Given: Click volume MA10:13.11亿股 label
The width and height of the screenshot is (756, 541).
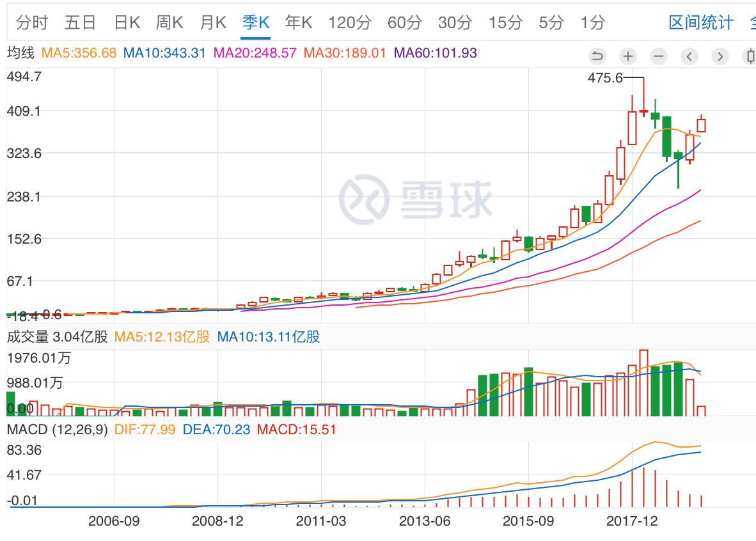Looking at the screenshot, I should pos(269,336).
